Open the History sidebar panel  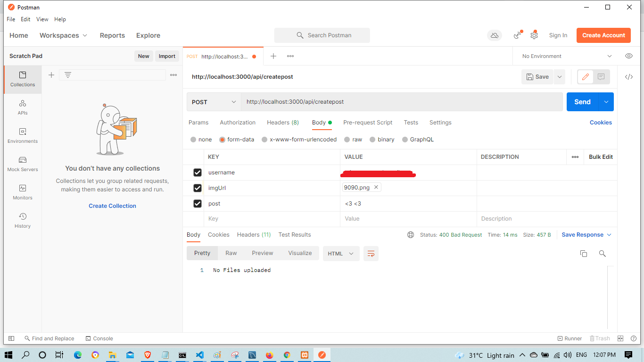pos(23,221)
